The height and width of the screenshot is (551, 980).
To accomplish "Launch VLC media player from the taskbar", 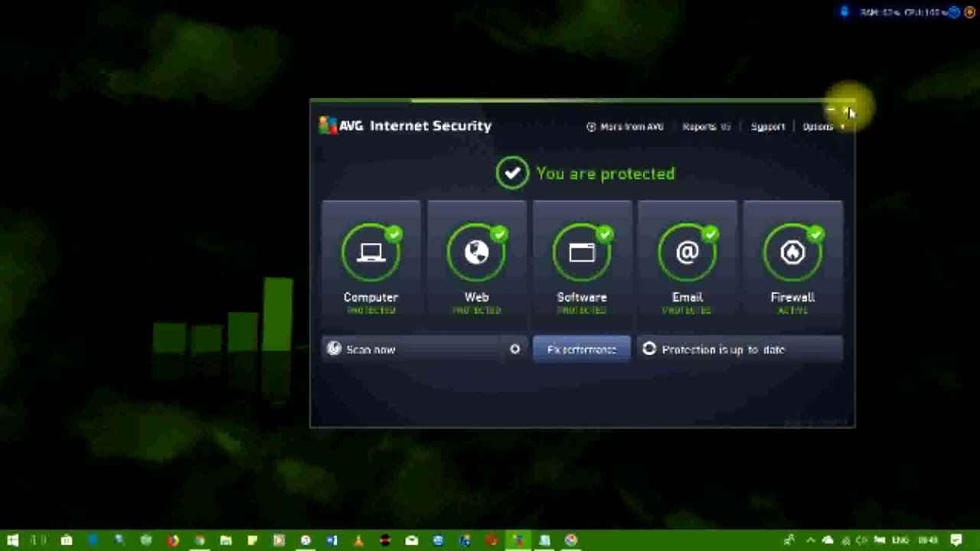I will click(358, 540).
